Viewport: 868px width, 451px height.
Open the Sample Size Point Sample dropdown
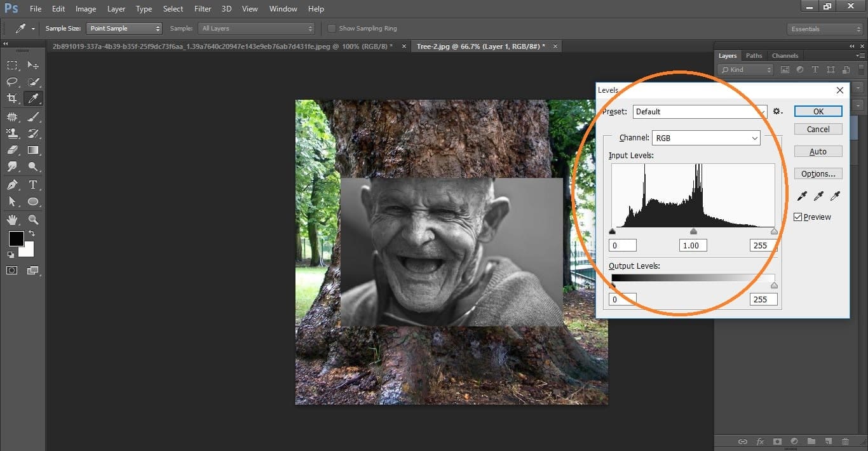click(x=124, y=28)
